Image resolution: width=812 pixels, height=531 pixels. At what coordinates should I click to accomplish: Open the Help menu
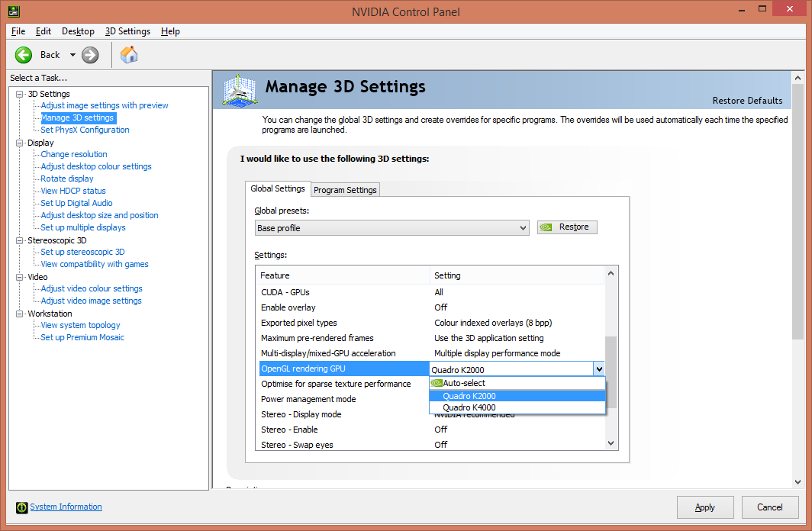(x=170, y=31)
